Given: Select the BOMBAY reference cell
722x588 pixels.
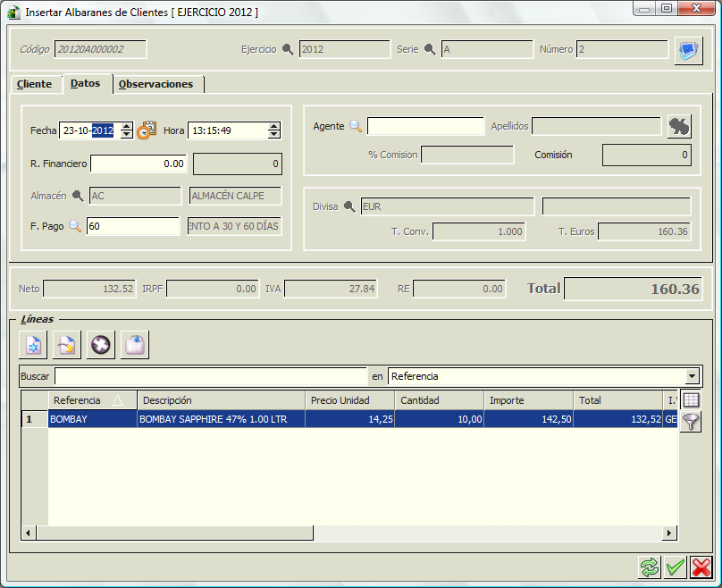Looking at the screenshot, I should [x=93, y=419].
